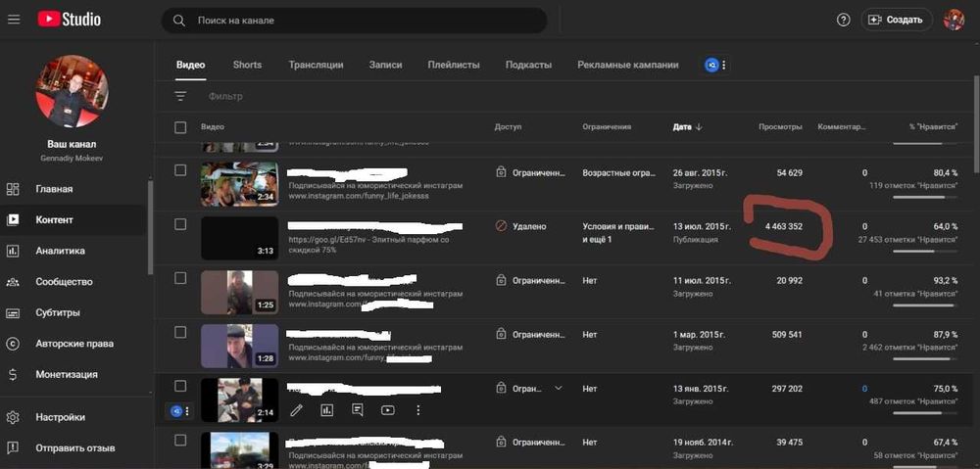Click the filter lines icon
This screenshot has height=469, width=980.
point(180,96)
